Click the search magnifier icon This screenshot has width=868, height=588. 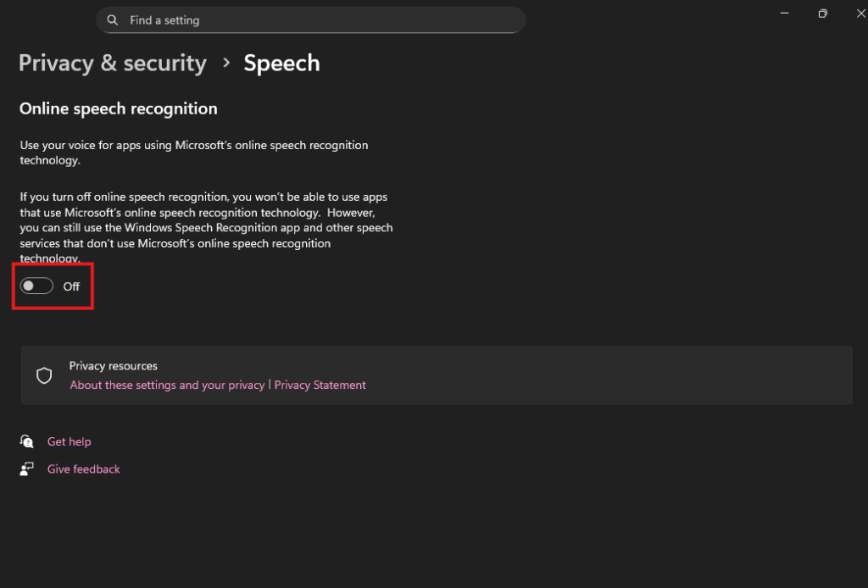(112, 19)
